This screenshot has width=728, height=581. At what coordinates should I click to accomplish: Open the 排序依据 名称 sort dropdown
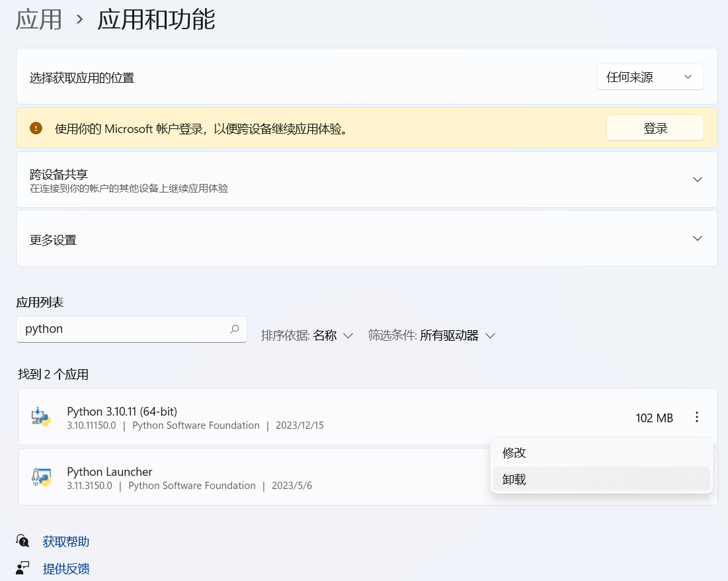(307, 335)
